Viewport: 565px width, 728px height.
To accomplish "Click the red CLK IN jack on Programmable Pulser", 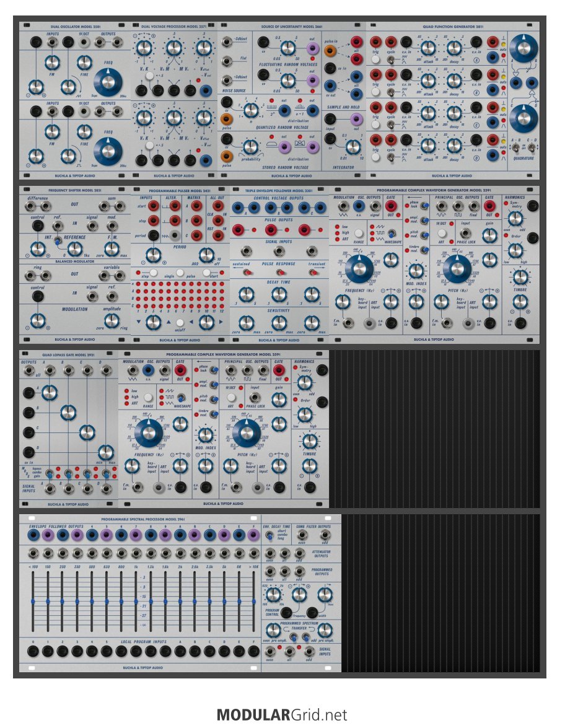I will tap(217, 221).
